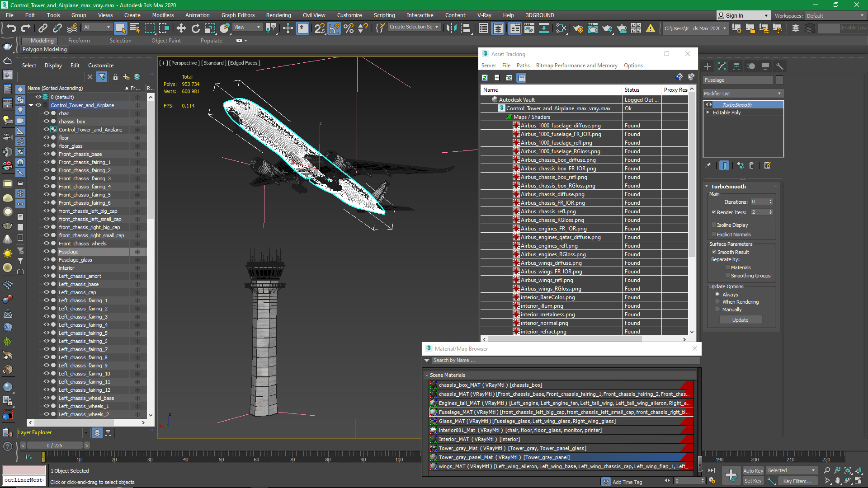Switch to the Object Paint ribbon tab
Viewport: 868px width, 488px height.
(166, 41)
